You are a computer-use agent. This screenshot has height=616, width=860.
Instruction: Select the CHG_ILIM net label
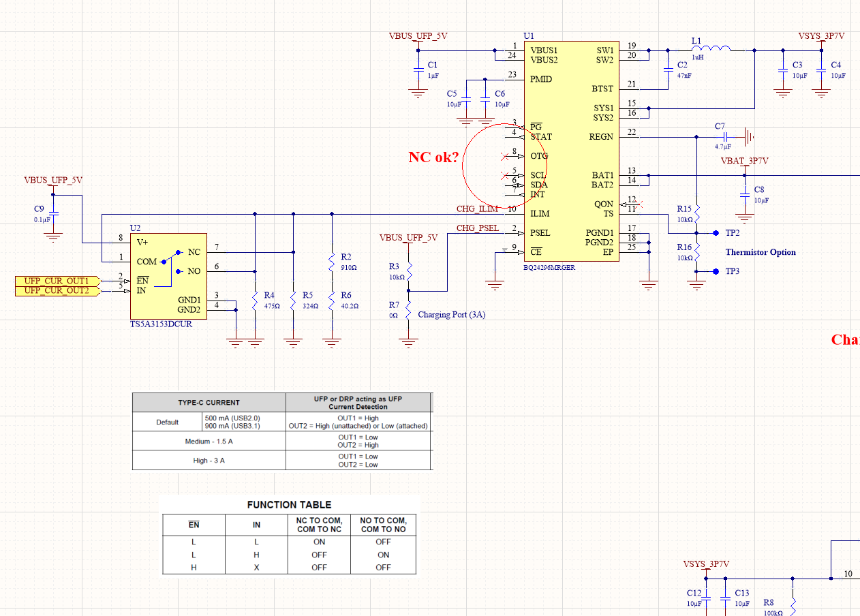[477, 209]
